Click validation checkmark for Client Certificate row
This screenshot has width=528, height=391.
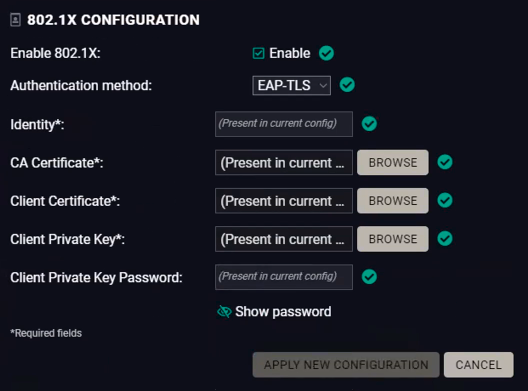pyautogui.click(x=445, y=200)
